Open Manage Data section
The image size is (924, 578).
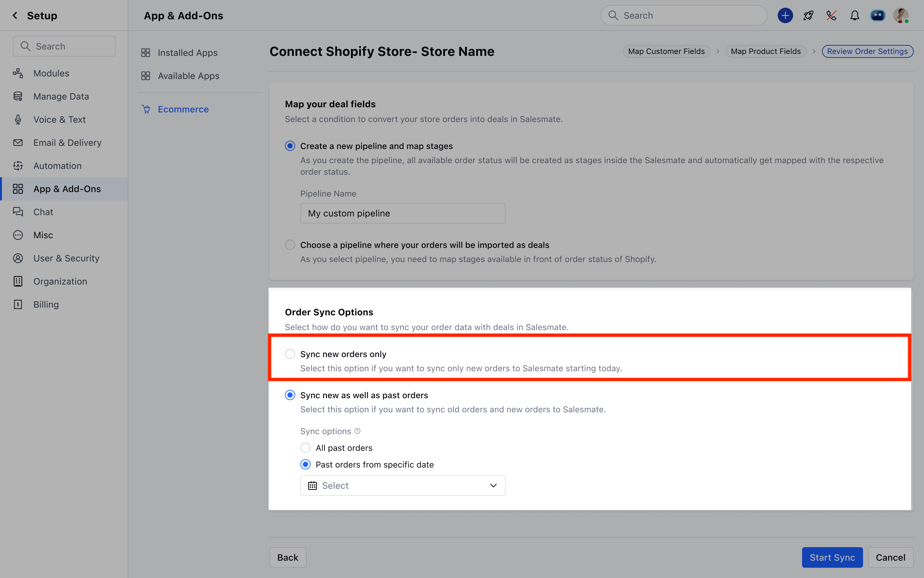61,96
